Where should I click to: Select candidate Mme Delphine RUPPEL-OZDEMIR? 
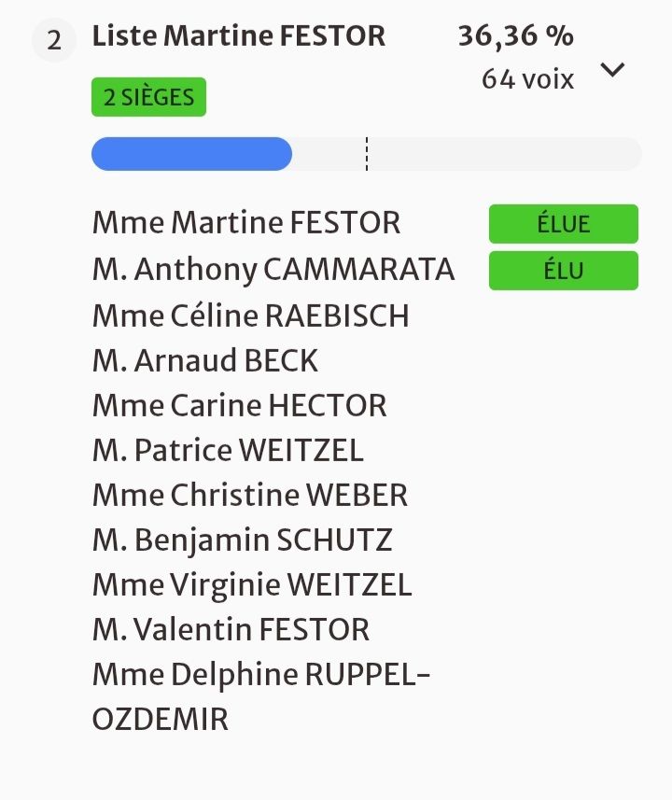tap(261, 675)
